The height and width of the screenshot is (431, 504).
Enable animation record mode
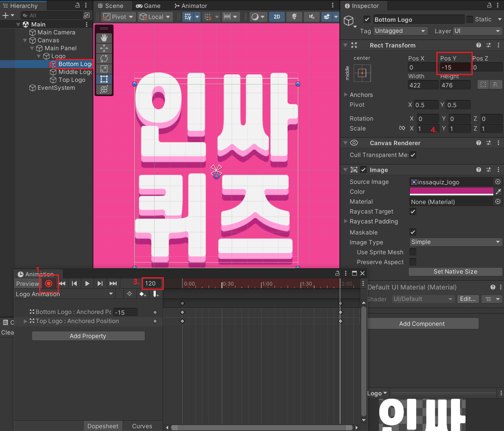point(49,284)
